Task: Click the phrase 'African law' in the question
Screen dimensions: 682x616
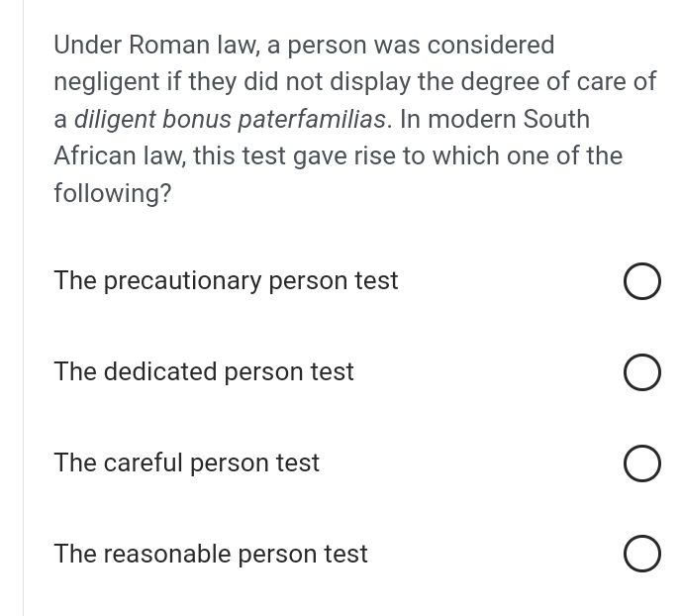Action: pyautogui.click(x=117, y=156)
